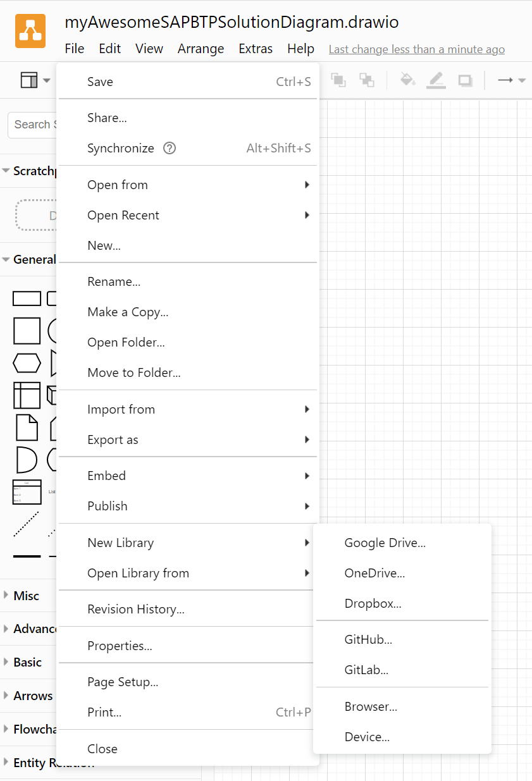Expand the Misc shapes section
Viewport: 532px width, 781px height.
26,596
